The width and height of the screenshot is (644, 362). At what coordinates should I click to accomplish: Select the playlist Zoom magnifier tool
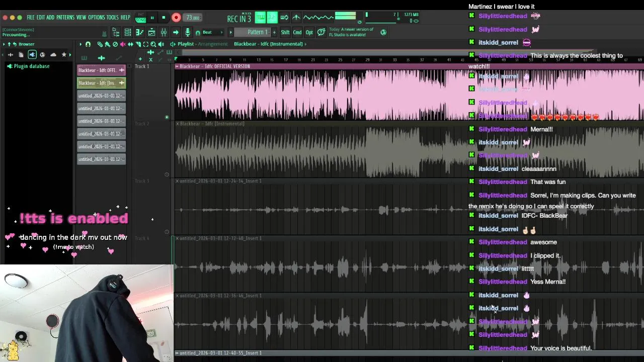point(153,44)
